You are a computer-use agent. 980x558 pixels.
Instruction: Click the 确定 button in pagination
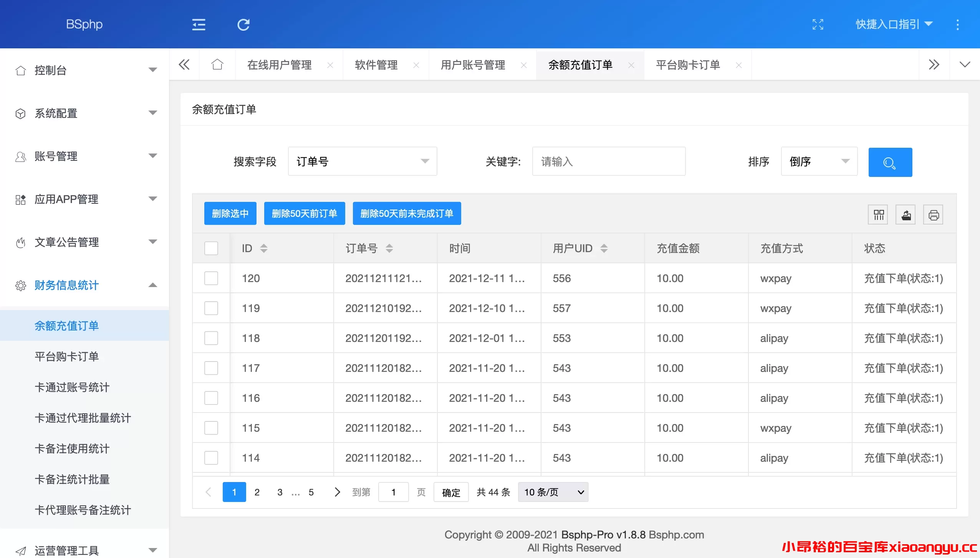point(450,492)
